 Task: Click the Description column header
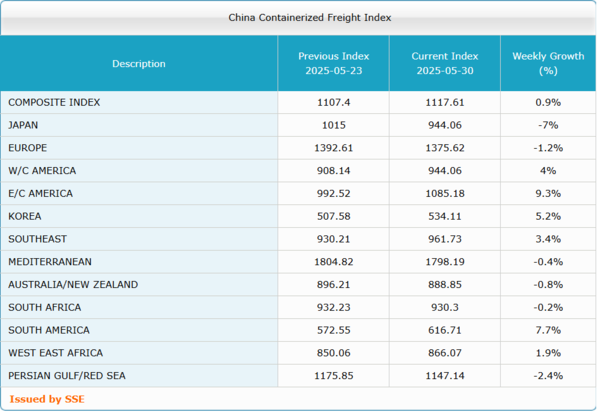pyautogui.click(x=139, y=64)
